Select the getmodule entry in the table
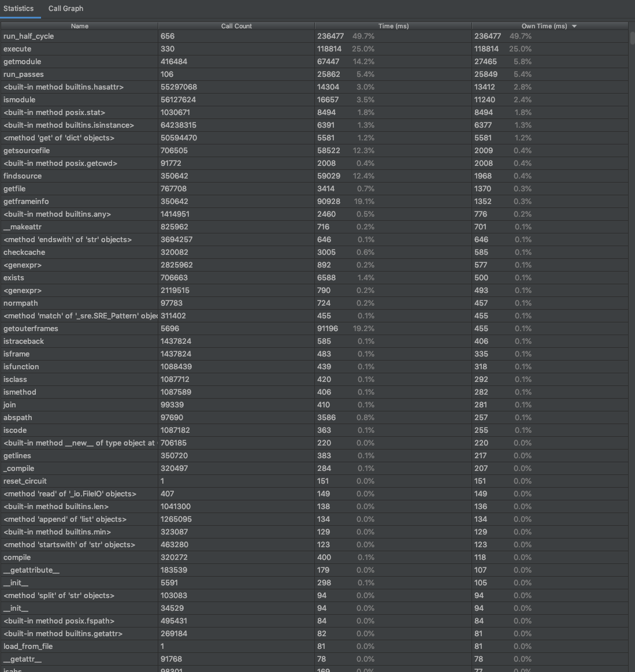 23,61
